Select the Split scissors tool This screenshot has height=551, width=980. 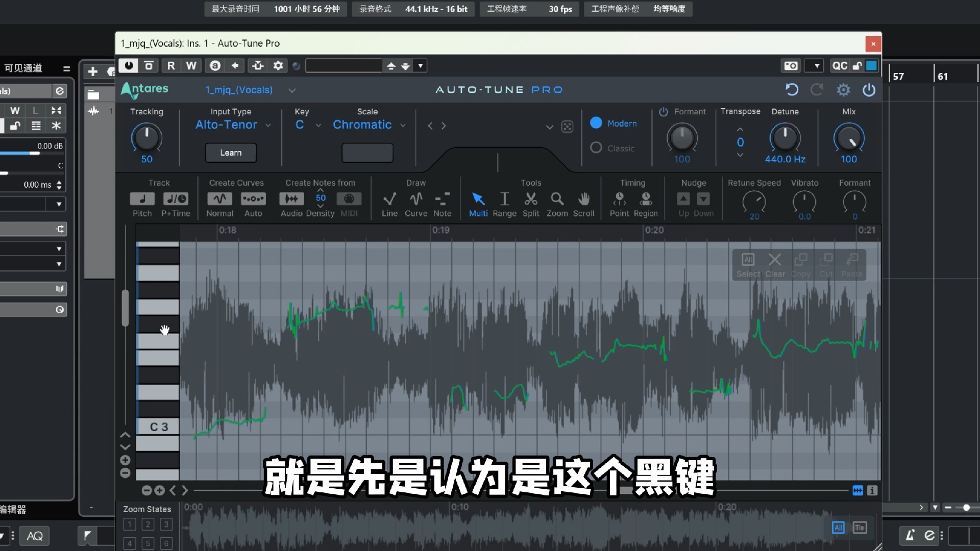(x=531, y=199)
